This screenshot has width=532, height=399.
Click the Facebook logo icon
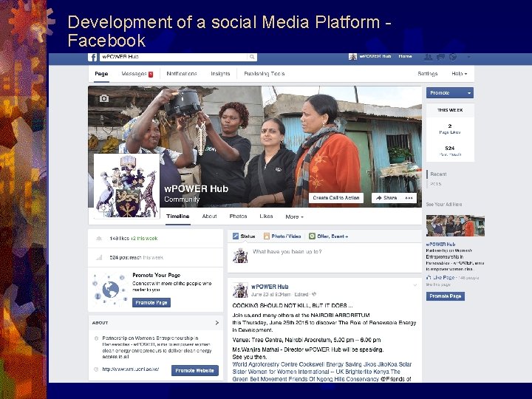click(x=93, y=57)
